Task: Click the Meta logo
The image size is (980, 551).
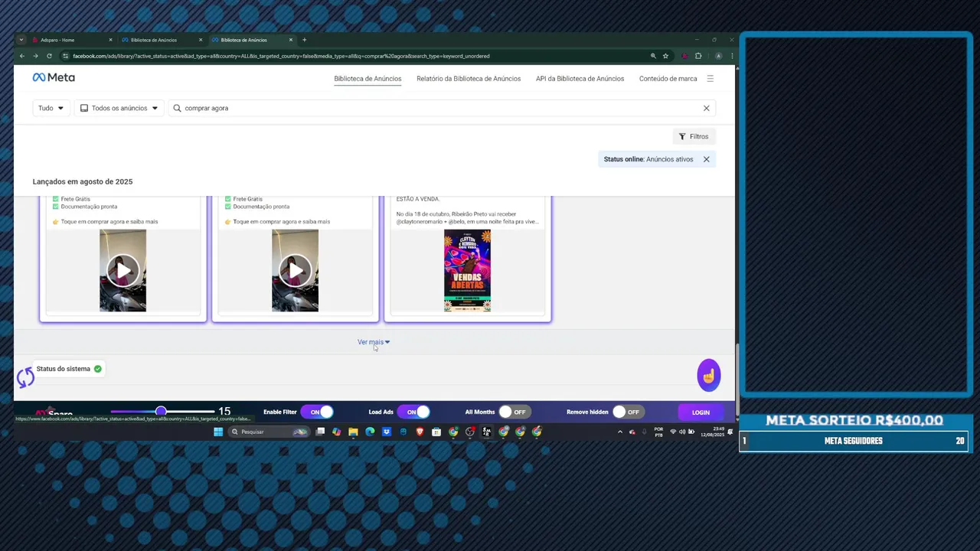Action: pos(54,77)
